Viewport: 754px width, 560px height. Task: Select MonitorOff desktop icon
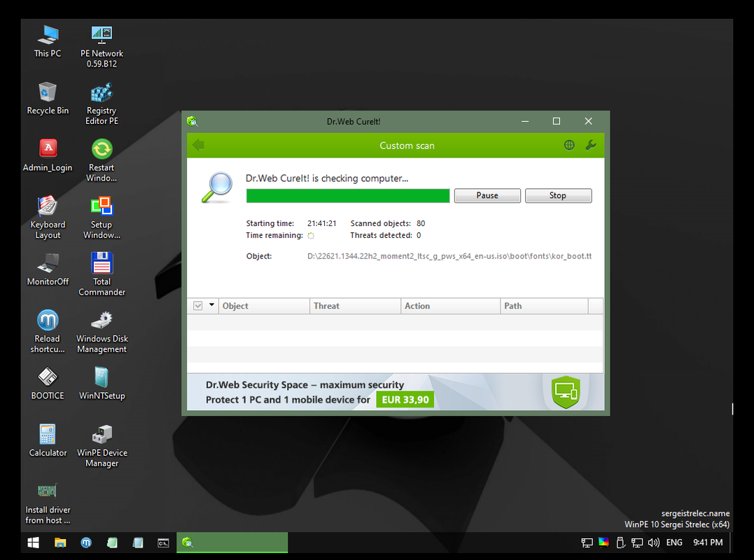pyautogui.click(x=48, y=269)
